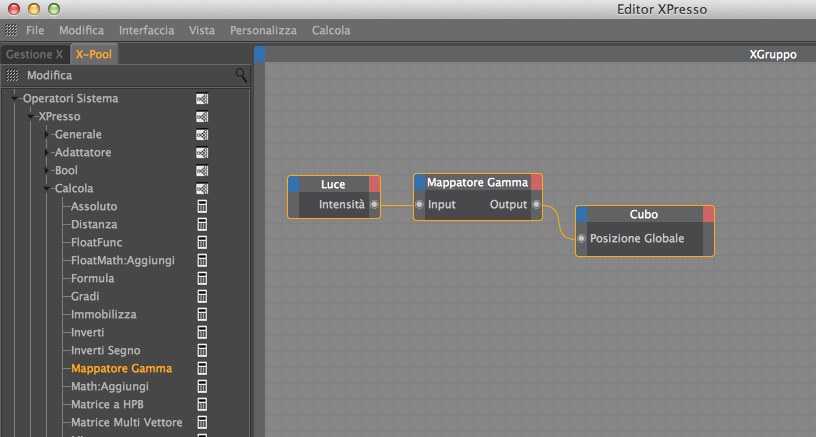Click the blue corner of XGruppo header

(260, 54)
